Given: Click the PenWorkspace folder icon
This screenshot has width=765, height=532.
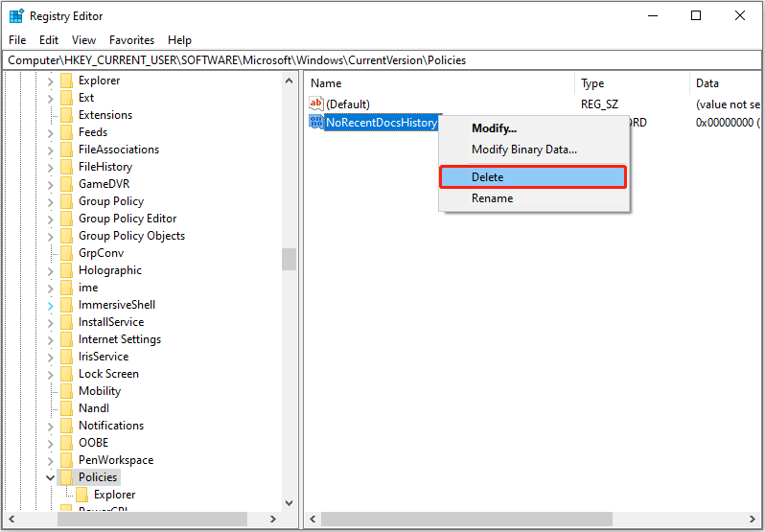Looking at the screenshot, I should 66,460.
